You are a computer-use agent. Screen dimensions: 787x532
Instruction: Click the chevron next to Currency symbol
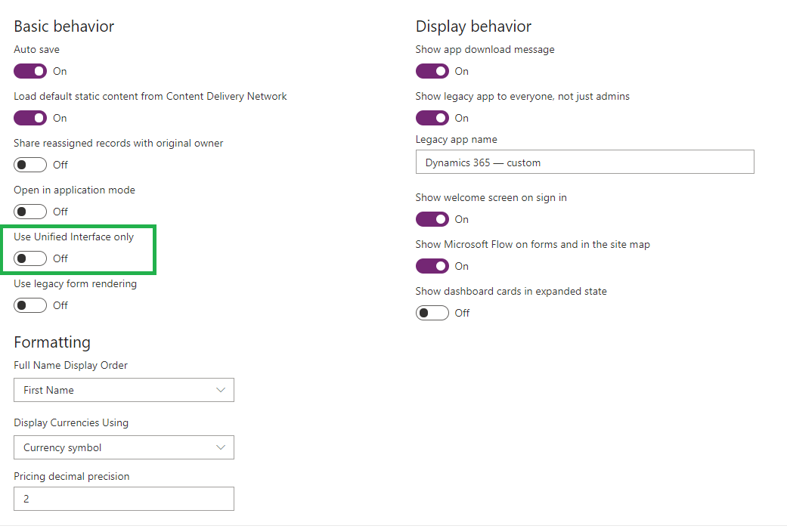tap(220, 447)
